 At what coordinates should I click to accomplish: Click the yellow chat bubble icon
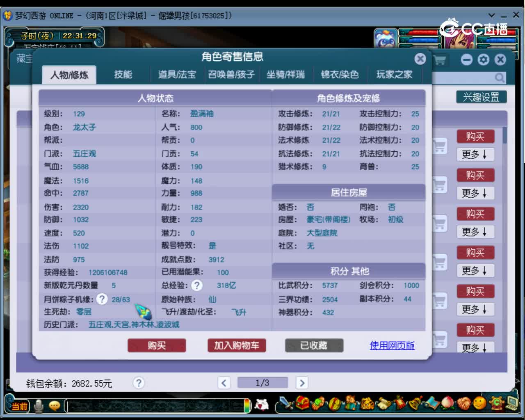point(55,406)
